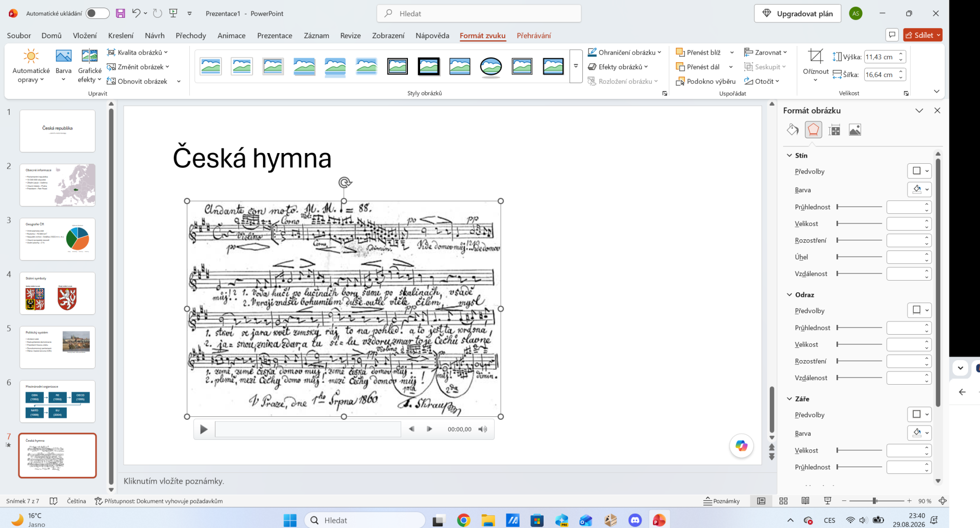980x528 pixels.
Task: Click the zoom slider in status bar
Action: [876, 501]
